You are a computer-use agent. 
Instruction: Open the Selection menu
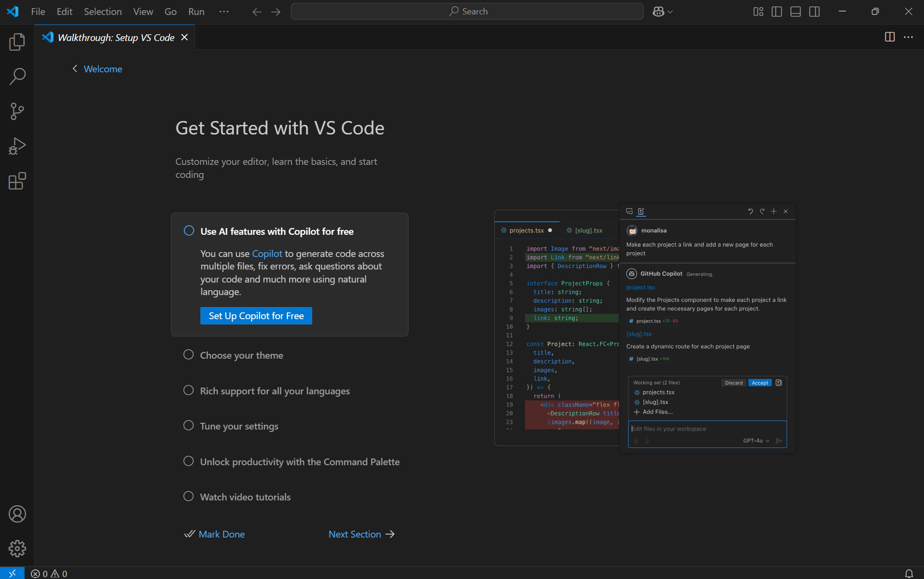pos(102,11)
